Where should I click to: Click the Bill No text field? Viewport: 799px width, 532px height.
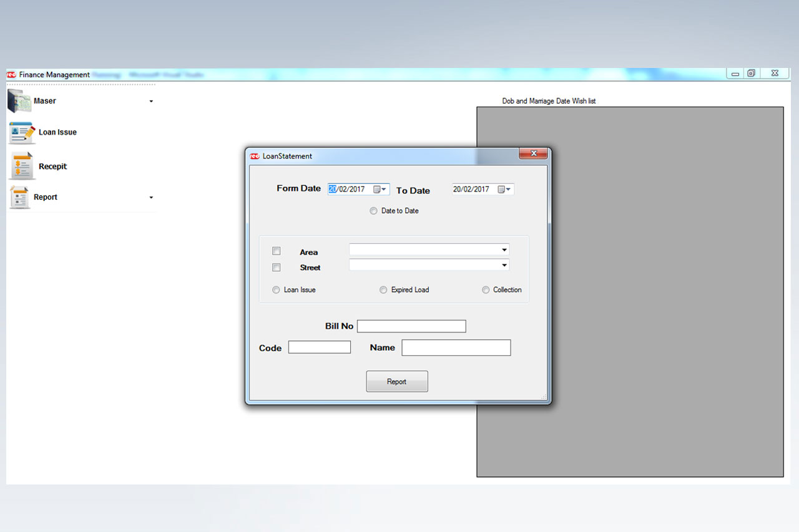coord(411,326)
